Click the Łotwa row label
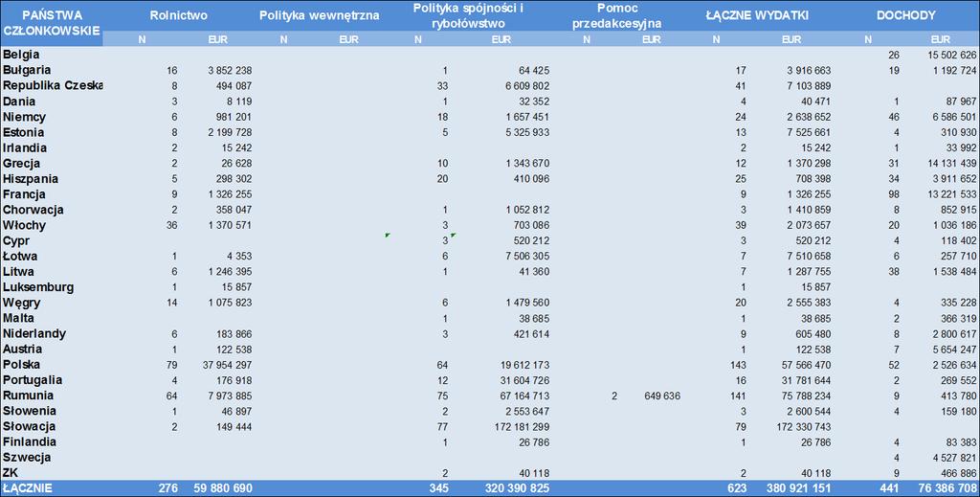The width and height of the screenshot is (980, 497). 20,256
